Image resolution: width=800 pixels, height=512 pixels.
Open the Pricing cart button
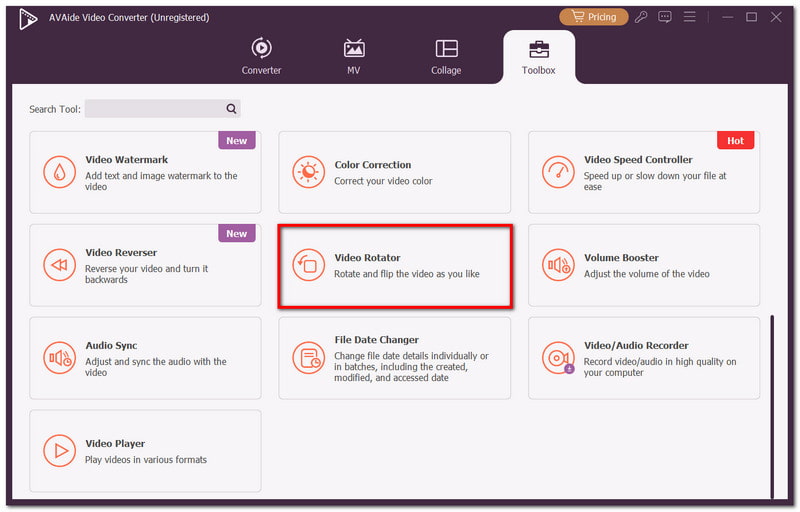tap(593, 17)
